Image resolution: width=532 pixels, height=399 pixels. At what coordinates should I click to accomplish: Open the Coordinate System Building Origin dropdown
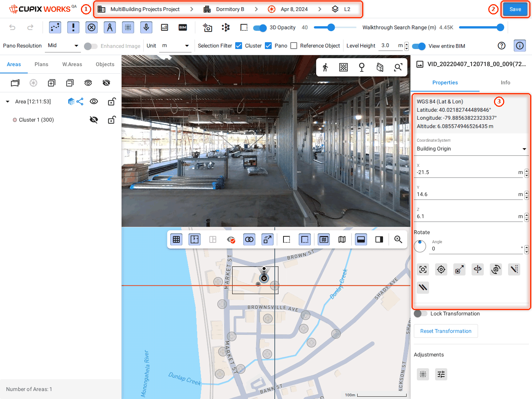pos(471,149)
